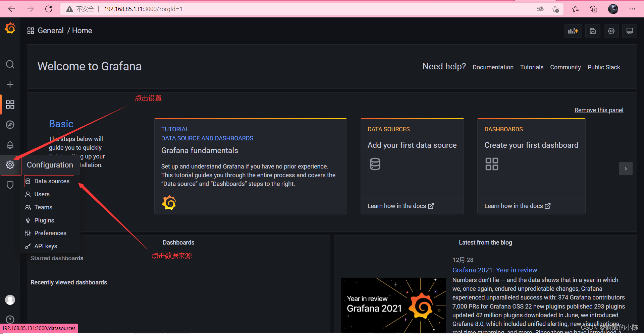Screen dimensions: 644x334
Task: Click the Recently viewed dashboards heading
Action: click(69, 282)
